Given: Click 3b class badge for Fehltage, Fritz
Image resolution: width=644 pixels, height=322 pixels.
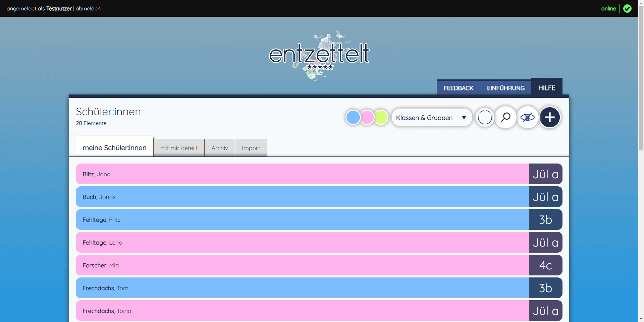Looking at the screenshot, I should [546, 219].
